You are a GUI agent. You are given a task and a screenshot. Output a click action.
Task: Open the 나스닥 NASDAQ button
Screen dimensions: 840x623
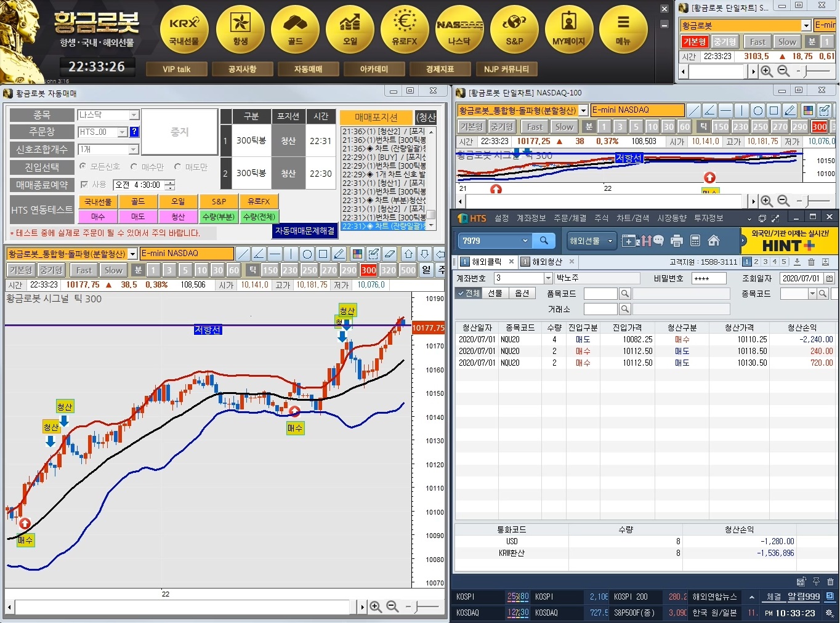tap(459, 30)
